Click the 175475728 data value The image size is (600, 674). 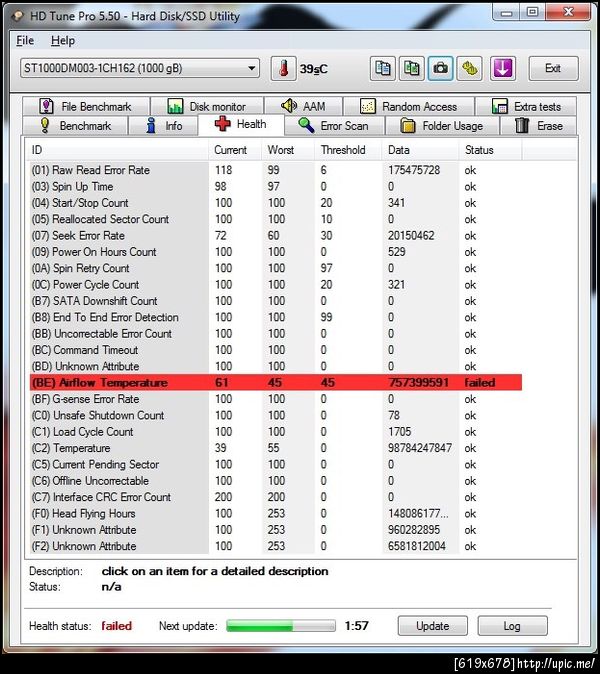pos(414,170)
